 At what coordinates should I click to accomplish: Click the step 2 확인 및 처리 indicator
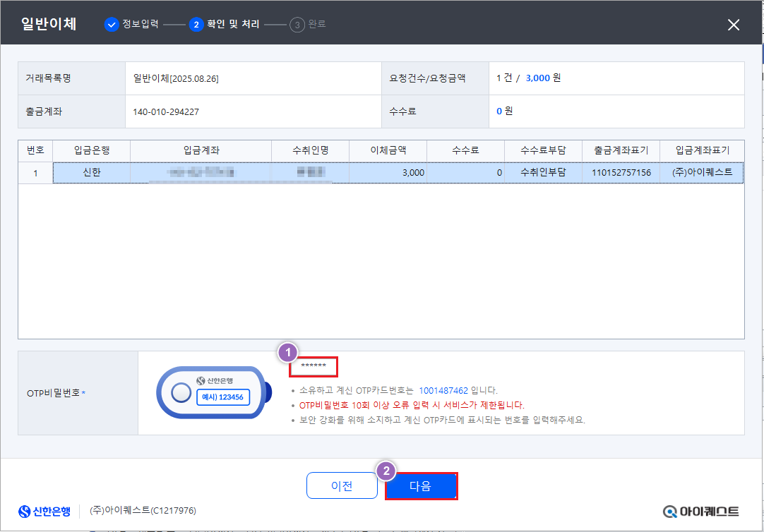(x=225, y=25)
